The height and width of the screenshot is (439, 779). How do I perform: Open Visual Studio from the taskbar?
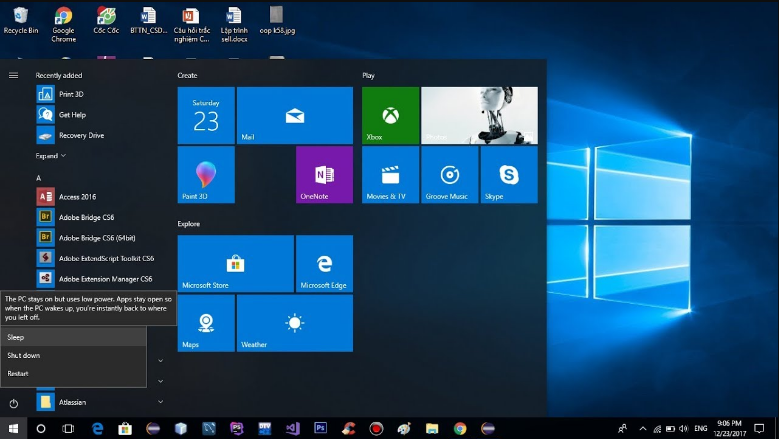point(293,429)
